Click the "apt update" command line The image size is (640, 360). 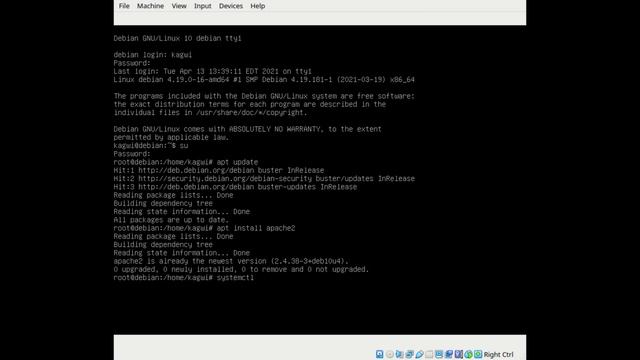(x=186, y=162)
